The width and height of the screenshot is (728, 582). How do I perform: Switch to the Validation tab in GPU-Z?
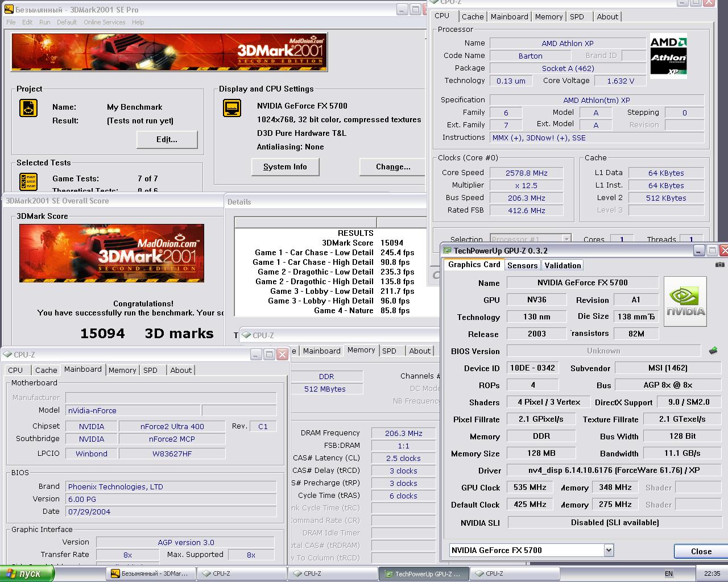pos(562,265)
